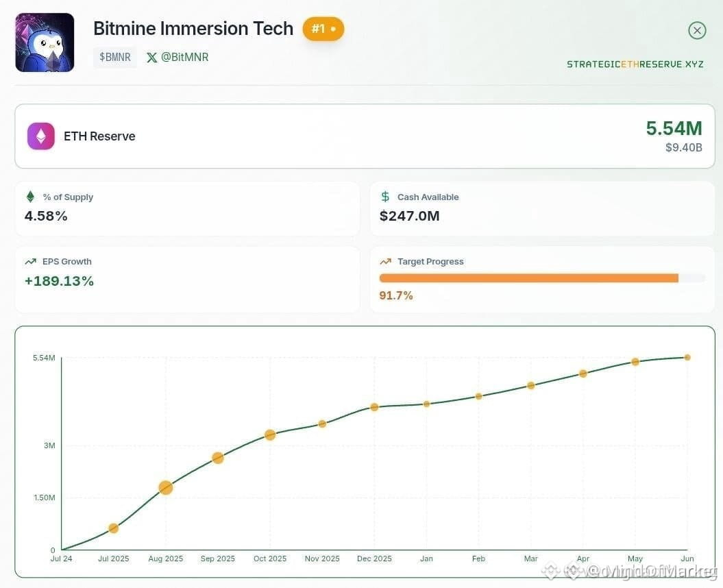Screen dimensions: 723x588
Task: Click the green Ethereum % of Supply icon
Action: (x=30, y=197)
